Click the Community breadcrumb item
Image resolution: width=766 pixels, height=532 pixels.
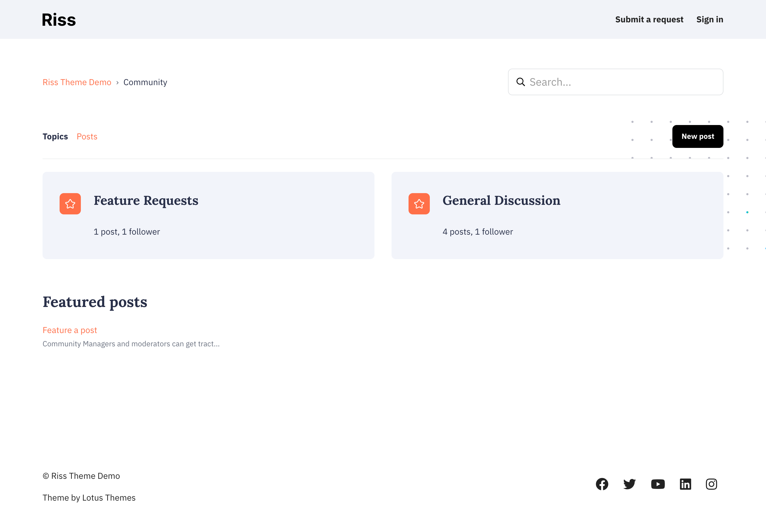pyautogui.click(x=145, y=82)
